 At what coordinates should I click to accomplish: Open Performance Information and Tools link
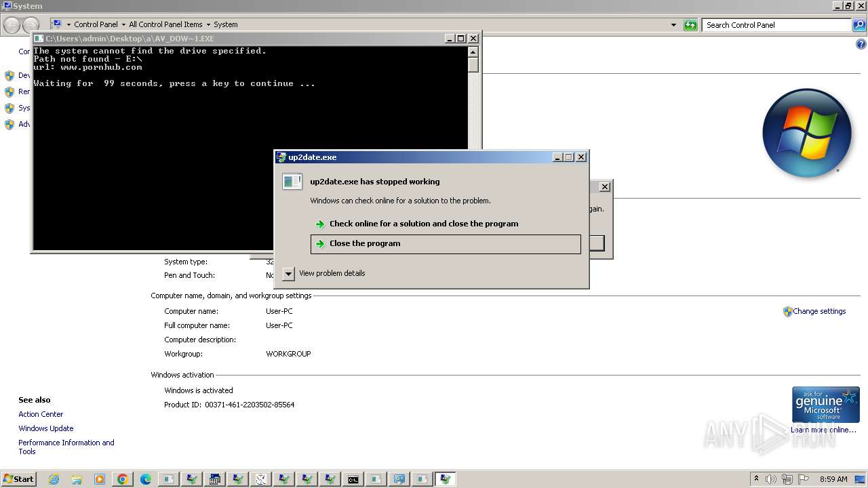[66, 447]
